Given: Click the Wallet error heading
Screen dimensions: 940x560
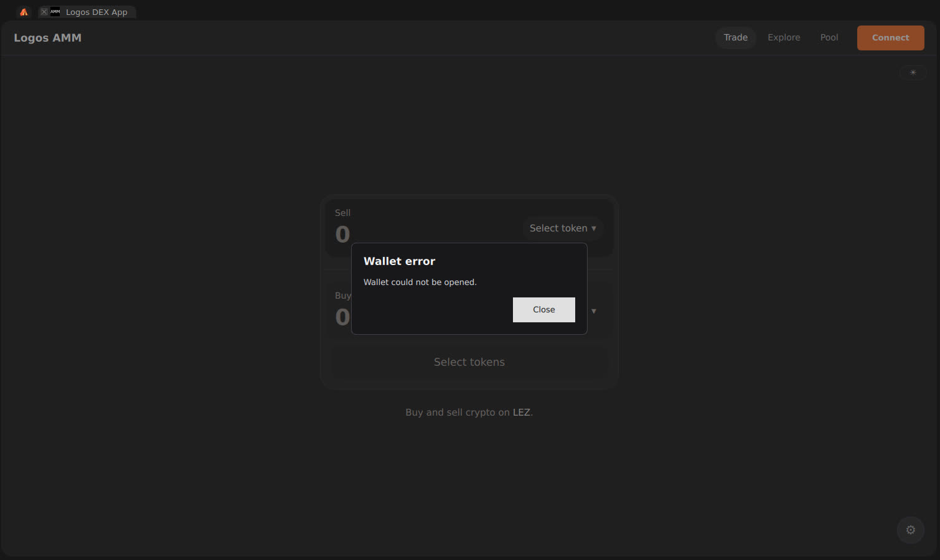Looking at the screenshot, I should pos(399,261).
